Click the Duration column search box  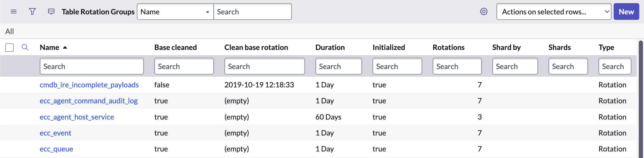(339, 66)
